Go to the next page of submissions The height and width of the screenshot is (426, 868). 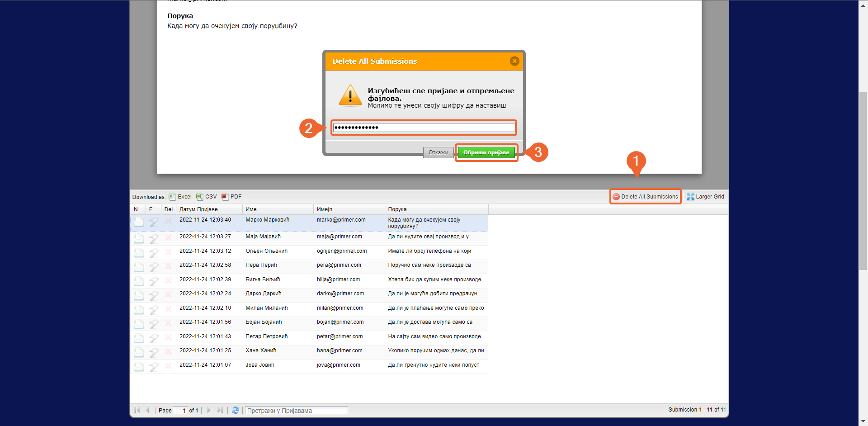(209, 410)
